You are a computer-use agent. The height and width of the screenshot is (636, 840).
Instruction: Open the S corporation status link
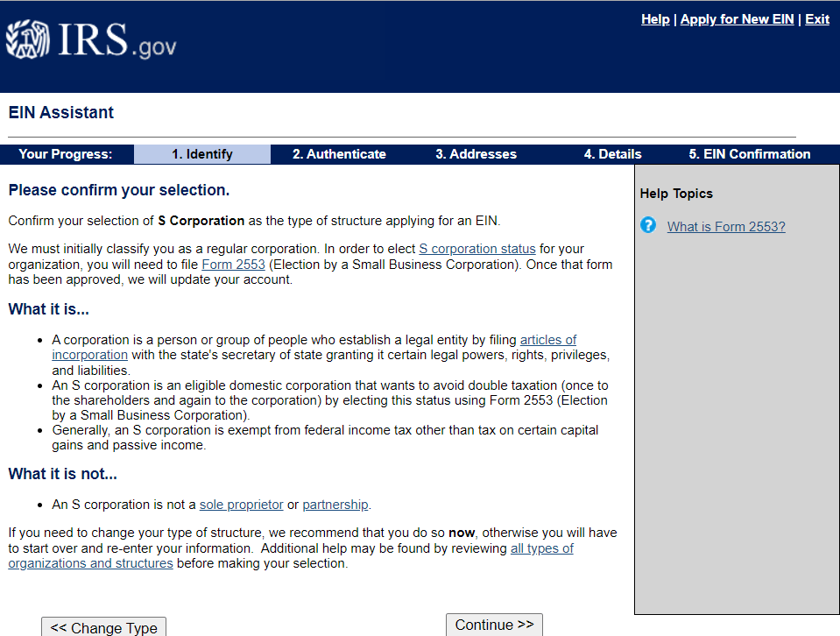pos(476,249)
